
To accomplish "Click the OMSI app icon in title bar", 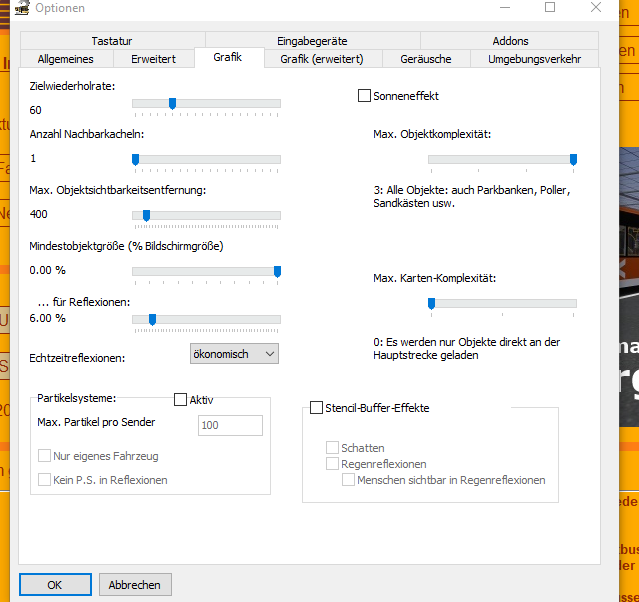I will tap(22, 7).
